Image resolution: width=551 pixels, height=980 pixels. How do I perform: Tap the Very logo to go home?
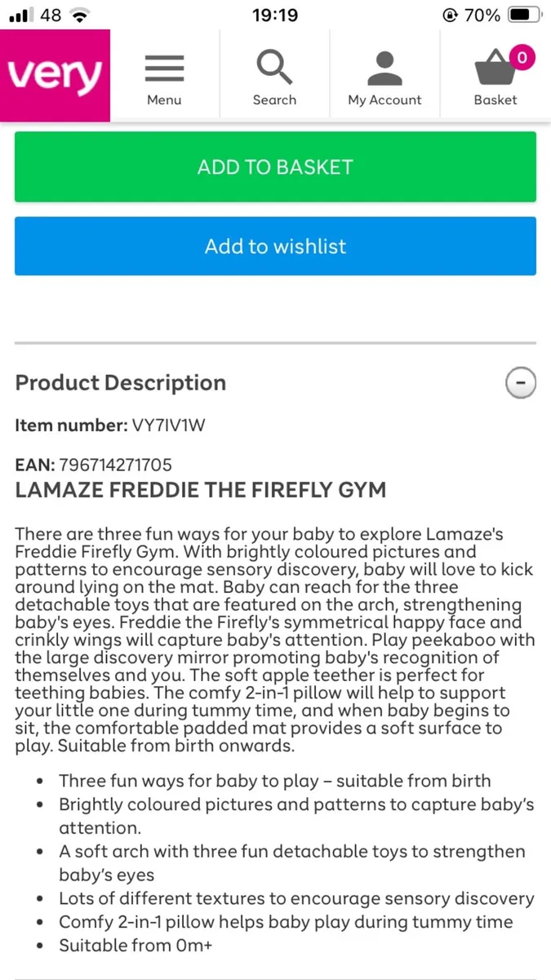[x=55, y=75]
